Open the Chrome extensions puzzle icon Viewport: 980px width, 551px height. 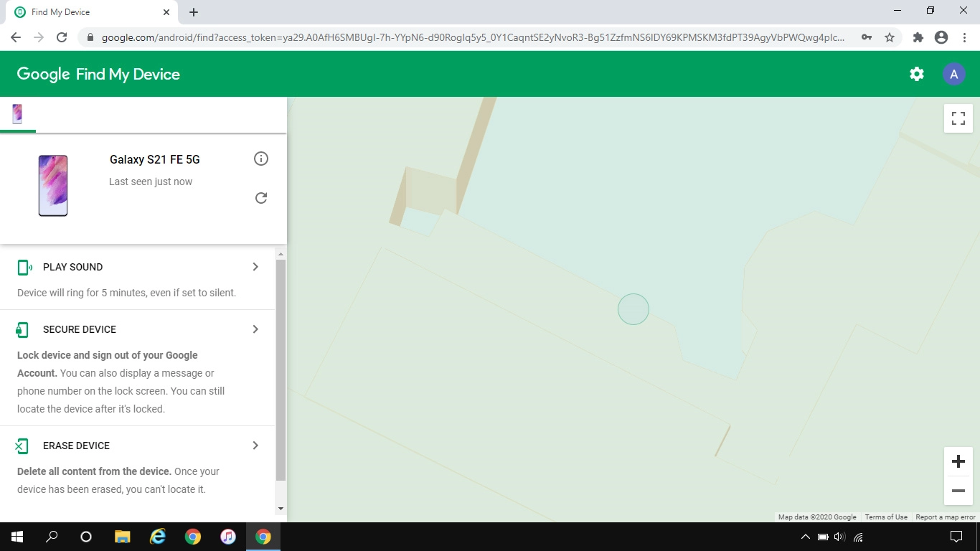pyautogui.click(x=918, y=37)
